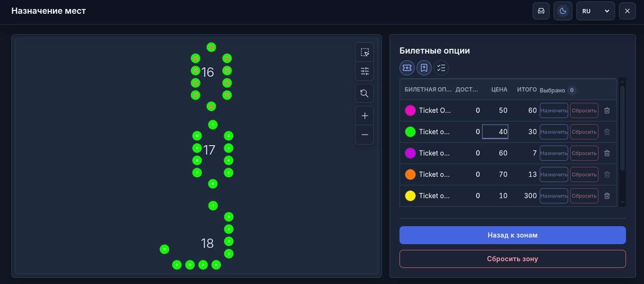Delete the ticket option priced 50
This screenshot has width=644, height=284.
[607, 110]
